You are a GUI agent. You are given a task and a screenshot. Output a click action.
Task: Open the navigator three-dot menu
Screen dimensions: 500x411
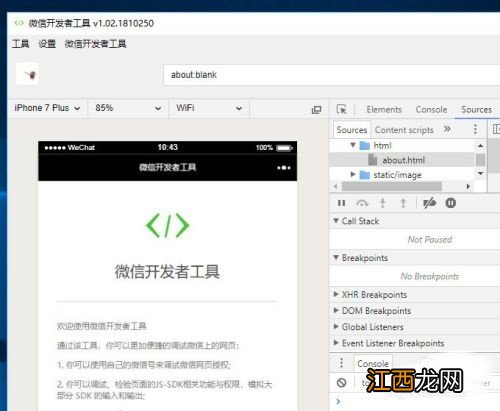click(475, 129)
